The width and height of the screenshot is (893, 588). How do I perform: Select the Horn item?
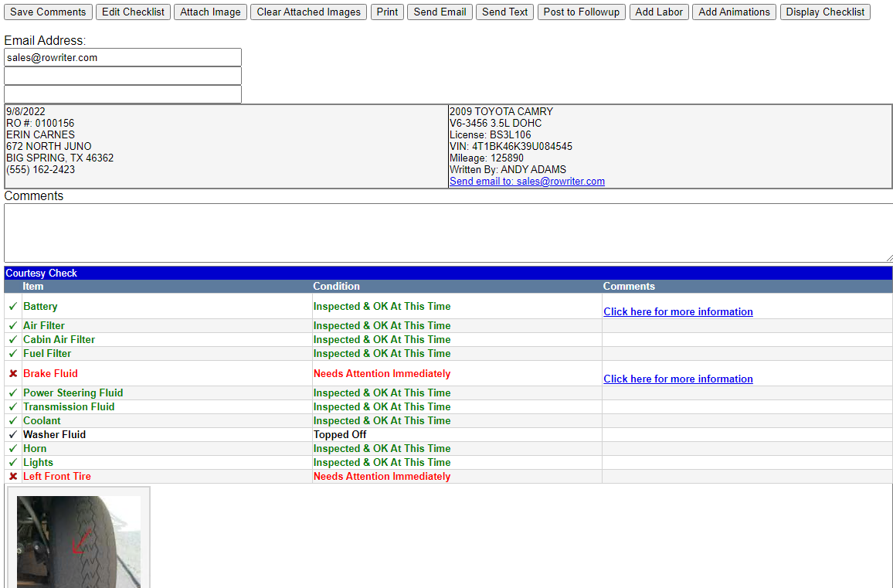(35, 448)
